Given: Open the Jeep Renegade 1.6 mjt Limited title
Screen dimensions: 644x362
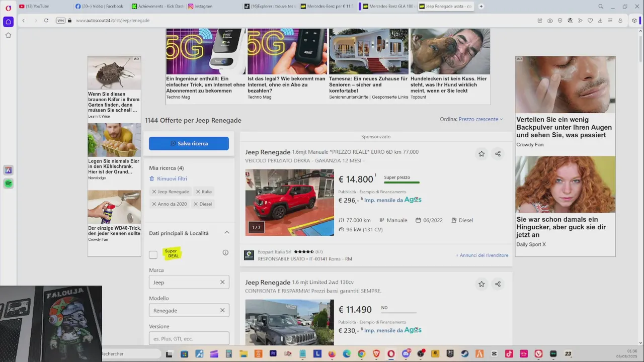Looking at the screenshot, I should tap(299, 282).
